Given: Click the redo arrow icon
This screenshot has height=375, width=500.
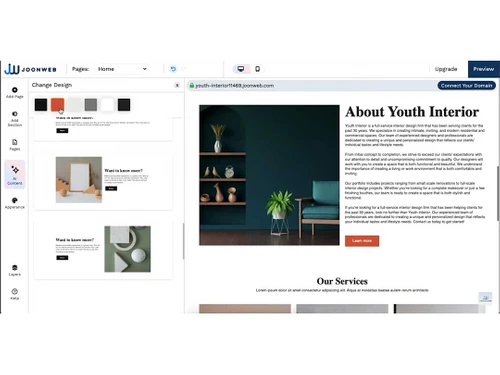Looking at the screenshot, I should (x=184, y=69).
